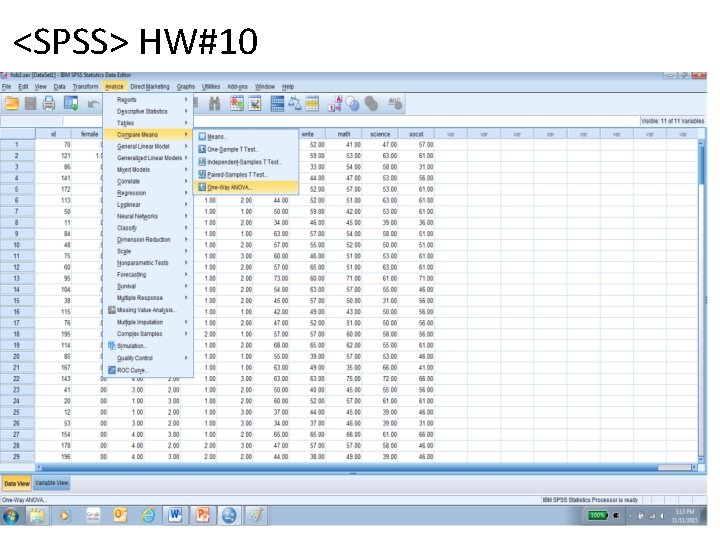Click the Value Labels toolbar icon
The image size is (720, 540).
tap(335, 104)
